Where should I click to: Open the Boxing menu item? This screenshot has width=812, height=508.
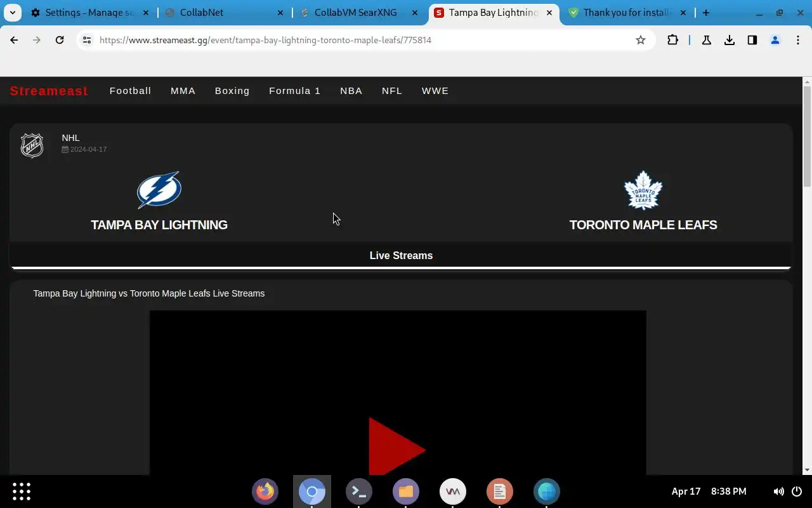(232, 91)
